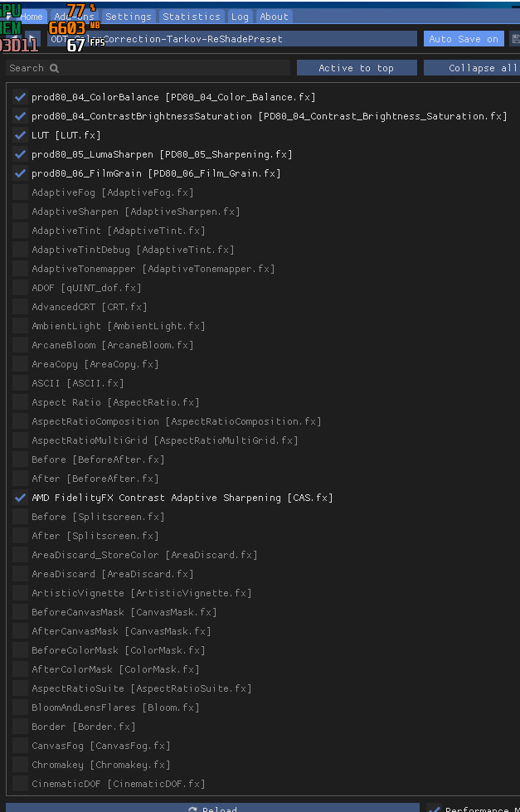Turn off prod80_06_FilmGrain effect

click(x=20, y=173)
